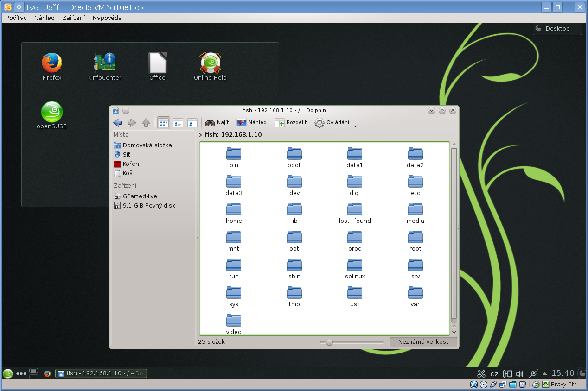The width and height of the screenshot is (588, 391).
Task: Click the zoom slider in Dolphin status bar
Action: 352,342
